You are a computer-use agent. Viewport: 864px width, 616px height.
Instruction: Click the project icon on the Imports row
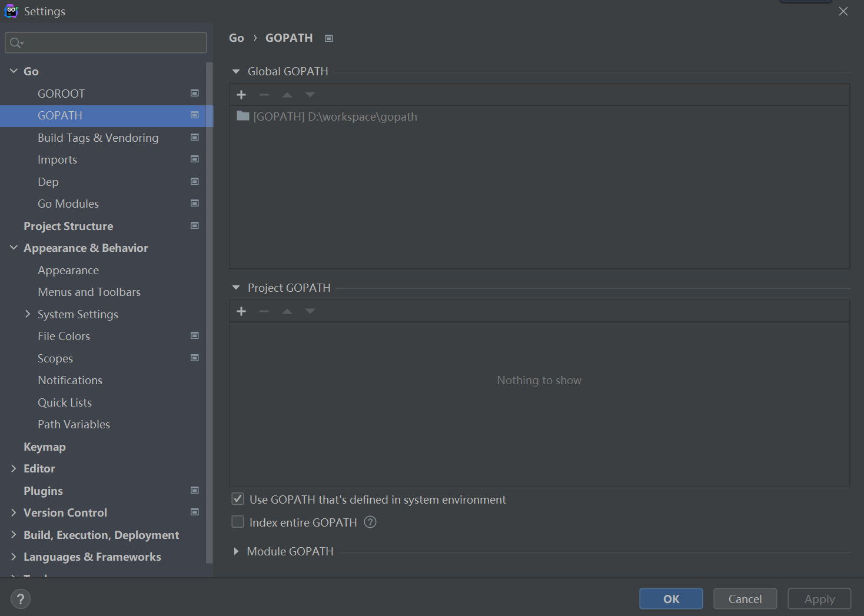(195, 159)
